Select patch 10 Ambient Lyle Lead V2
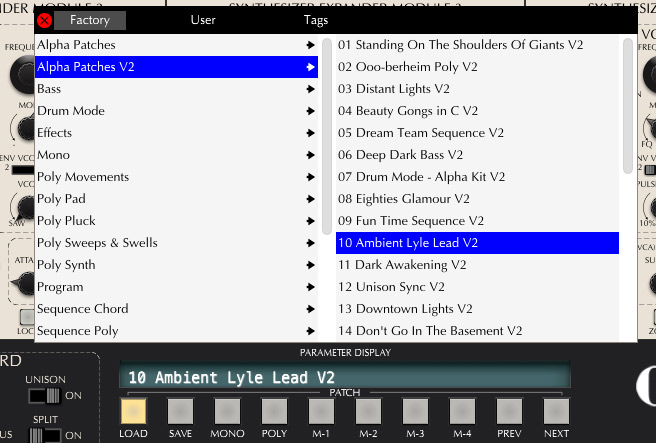Screen dimensions: 656x443 [477, 243]
